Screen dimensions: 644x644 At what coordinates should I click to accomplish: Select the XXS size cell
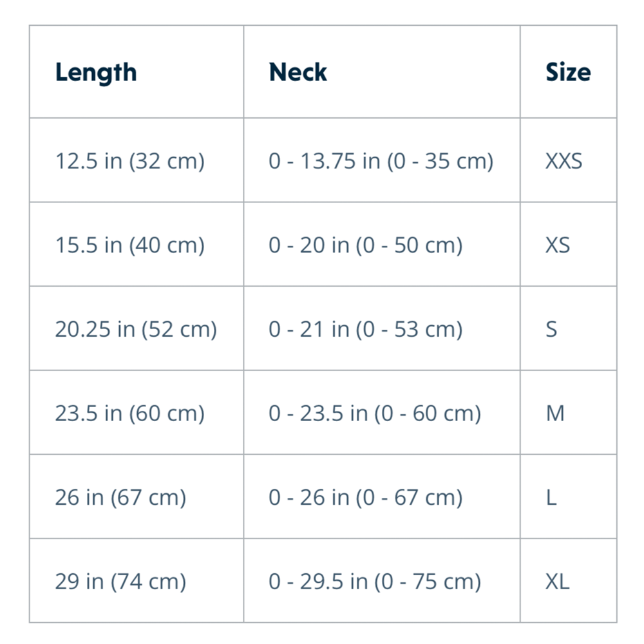563,160
